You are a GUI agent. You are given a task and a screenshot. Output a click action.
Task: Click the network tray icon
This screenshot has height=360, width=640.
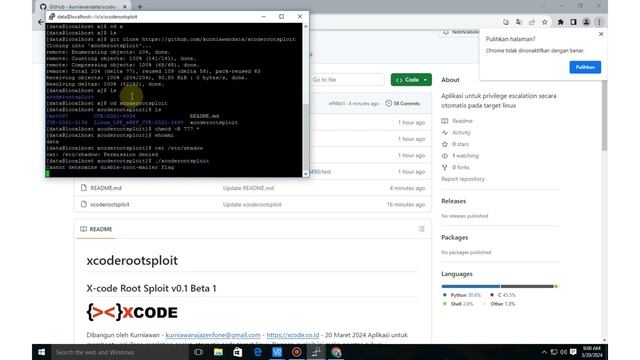(x=554, y=352)
